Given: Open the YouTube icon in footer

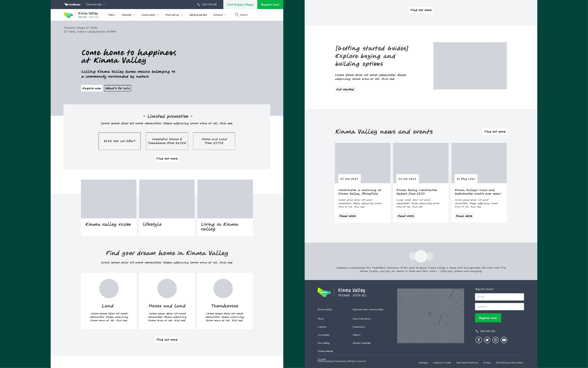Looking at the screenshot, I should click(x=504, y=340).
